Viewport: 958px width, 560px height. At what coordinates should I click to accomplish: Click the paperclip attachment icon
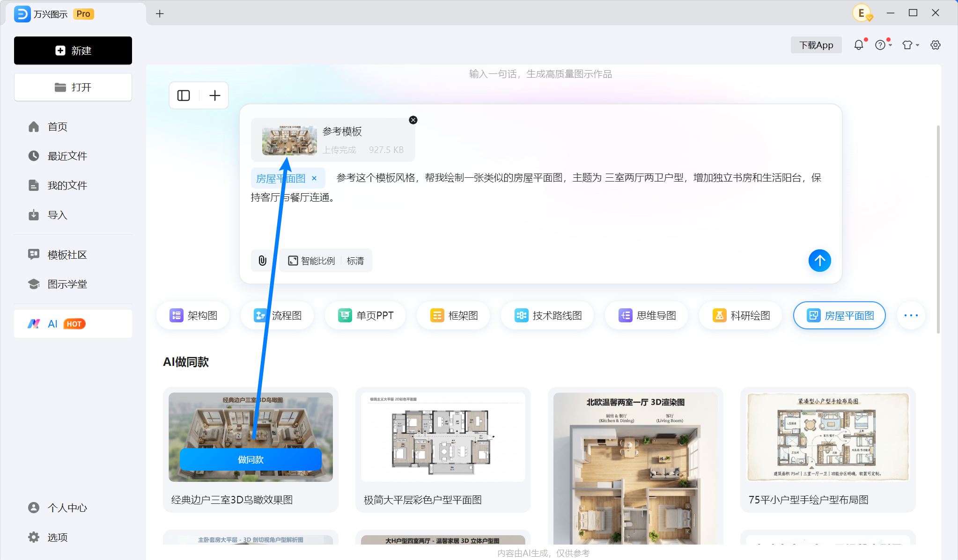click(x=262, y=261)
